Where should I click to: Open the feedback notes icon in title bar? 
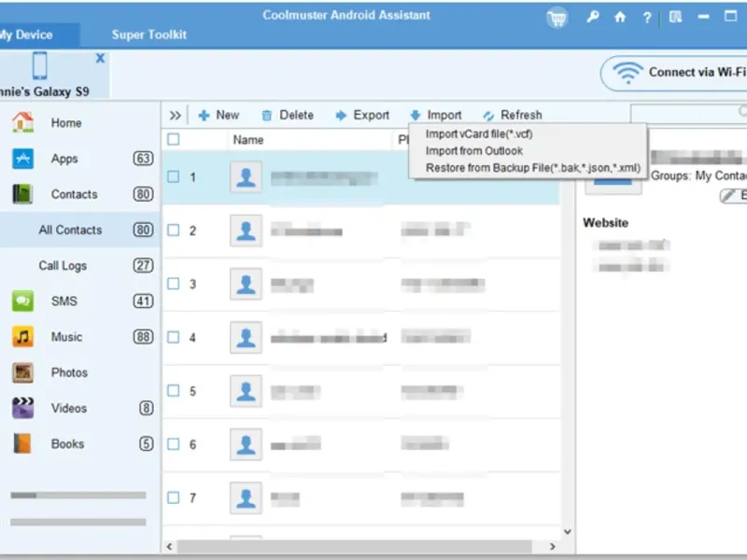pos(675,17)
